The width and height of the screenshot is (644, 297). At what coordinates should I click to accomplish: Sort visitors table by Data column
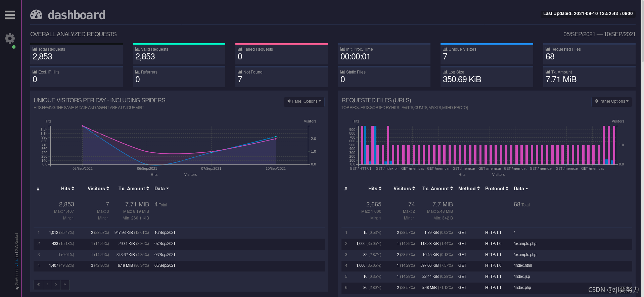click(x=162, y=189)
